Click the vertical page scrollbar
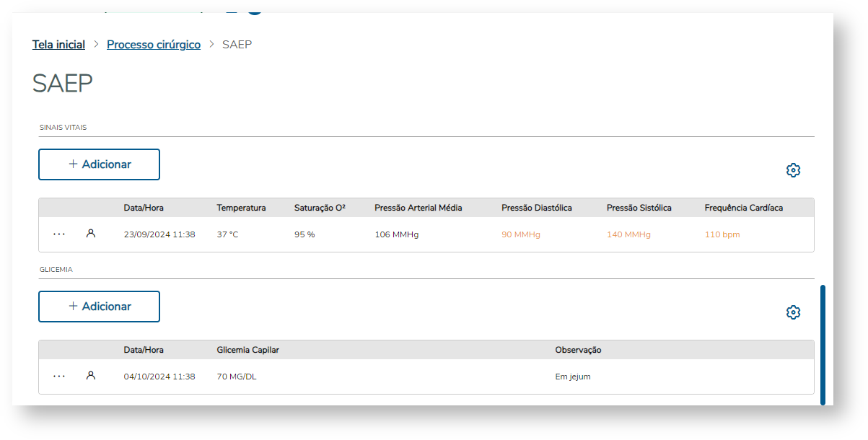The height and width of the screenshot is (440, 868). point(823,345)
